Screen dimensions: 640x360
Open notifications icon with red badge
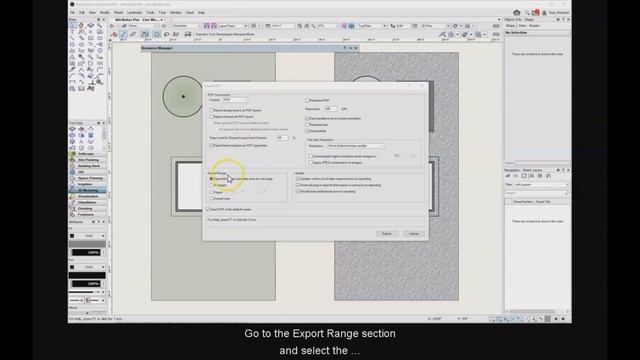(536, 13)
